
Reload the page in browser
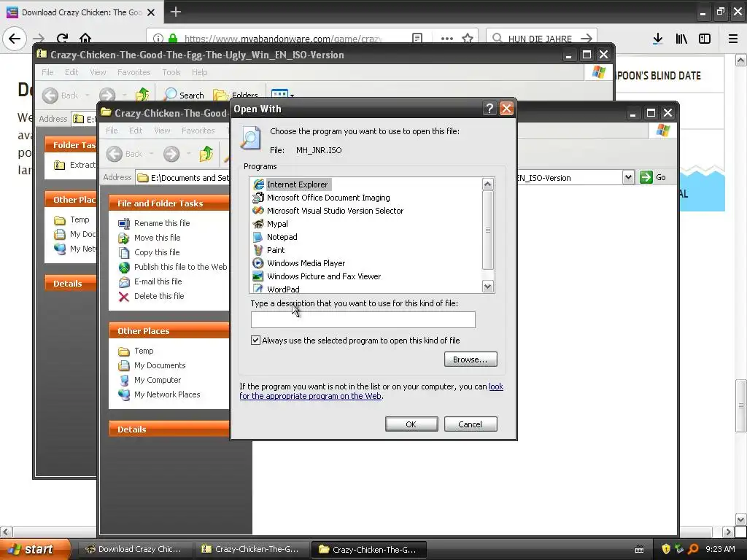[x=62, y=39]
